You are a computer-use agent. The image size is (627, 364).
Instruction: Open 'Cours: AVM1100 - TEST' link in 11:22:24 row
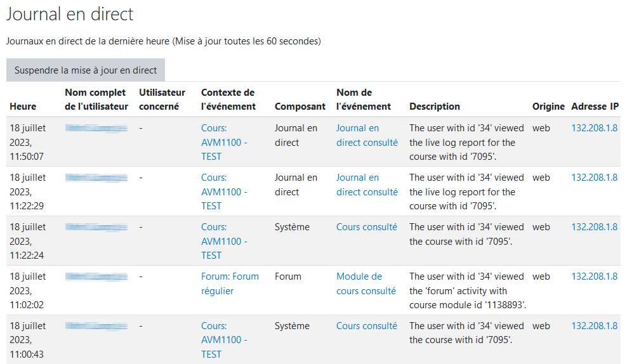224,242
